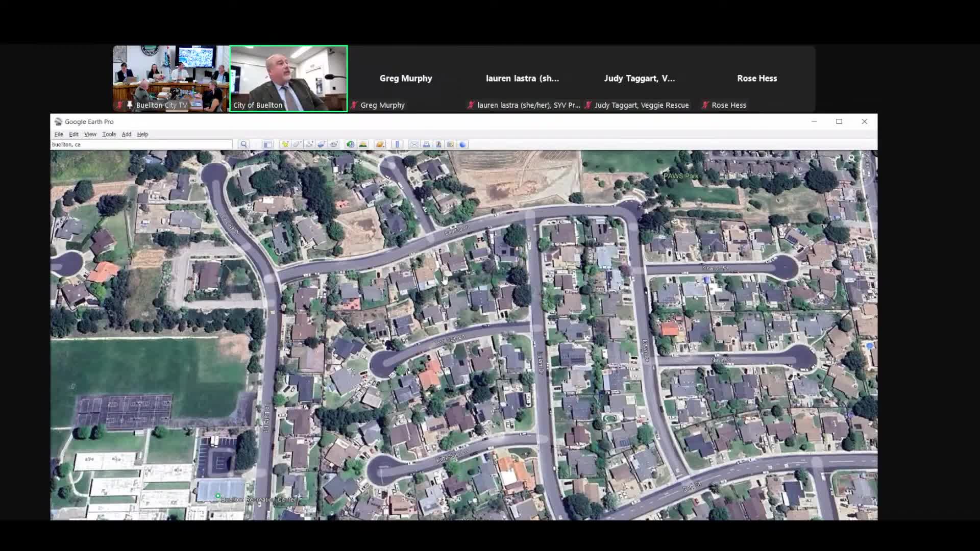Open the View menu

point(90,134)
